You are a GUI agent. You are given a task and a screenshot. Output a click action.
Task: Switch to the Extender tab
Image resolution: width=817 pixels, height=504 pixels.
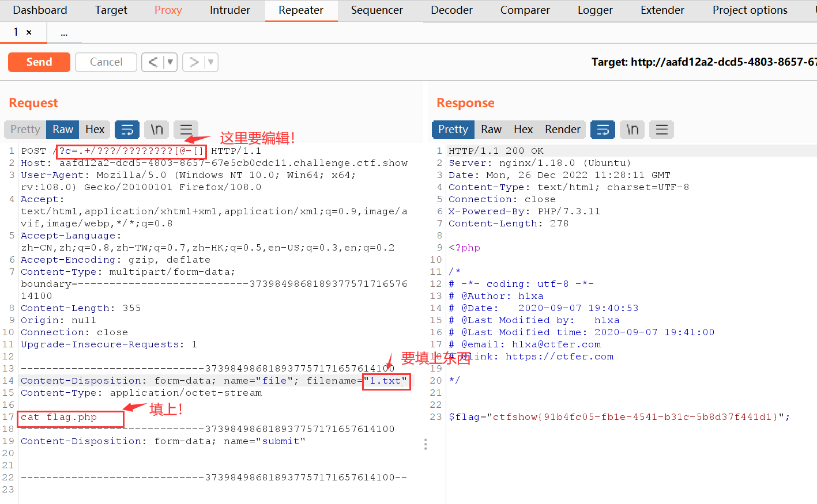(x=662, y=10)
